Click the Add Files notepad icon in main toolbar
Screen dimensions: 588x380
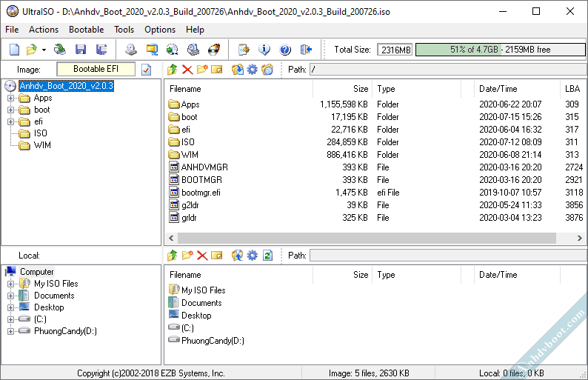tap(244, 50)
